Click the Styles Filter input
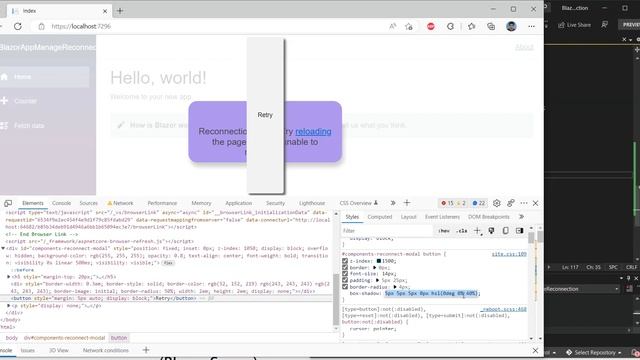Screen dimensions: 640x360 pyautogui.click(x=386, y=231)
